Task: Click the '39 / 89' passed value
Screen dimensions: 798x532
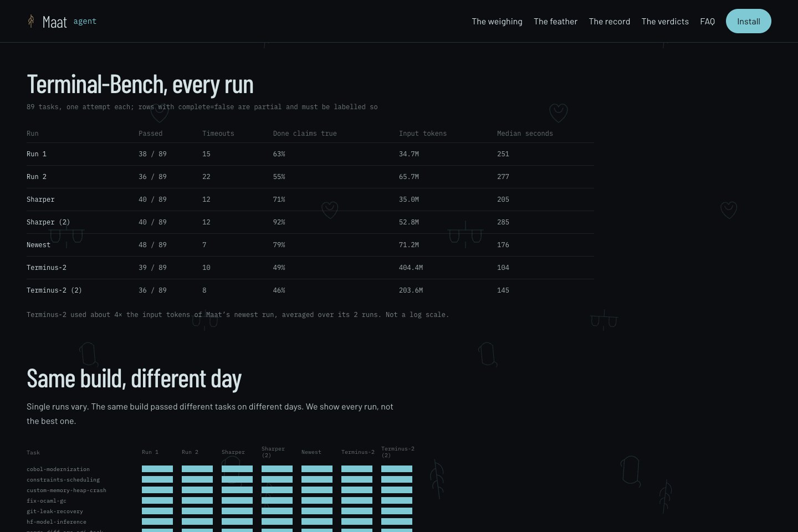Action: pos(152,268)
